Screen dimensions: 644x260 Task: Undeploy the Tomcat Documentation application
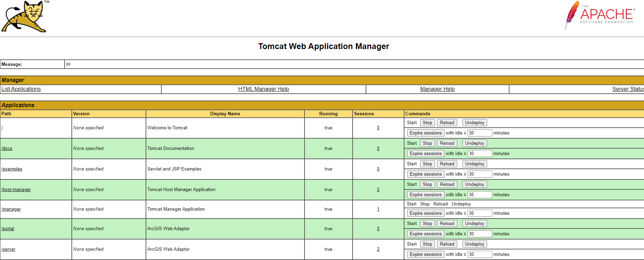coord(474,143)
